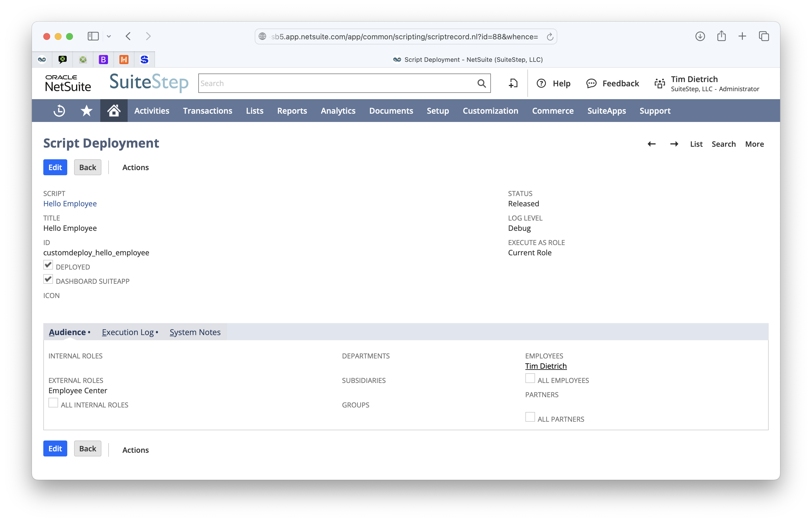
Task: Open the purple B pinned tab
Action: pyautogui.click(x=103, y=60)
